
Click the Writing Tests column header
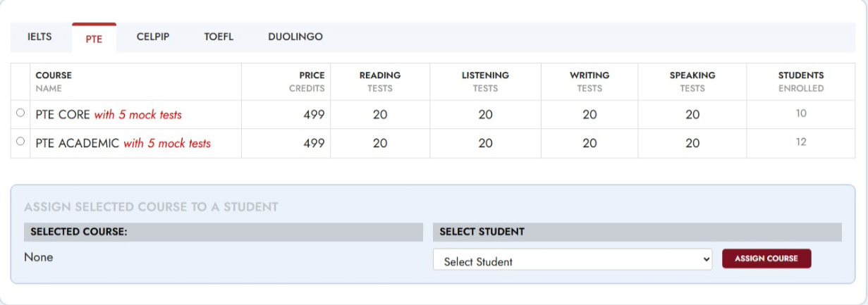589,81
